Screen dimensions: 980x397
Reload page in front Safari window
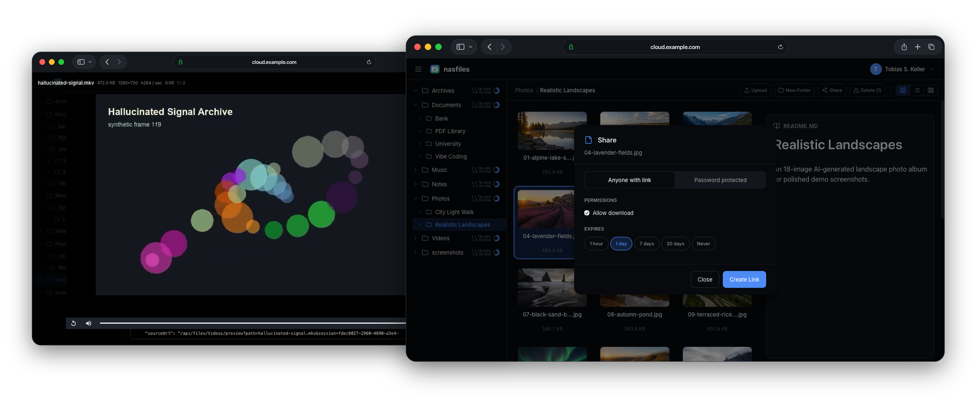pyautogui.click(x=780, y=47)
